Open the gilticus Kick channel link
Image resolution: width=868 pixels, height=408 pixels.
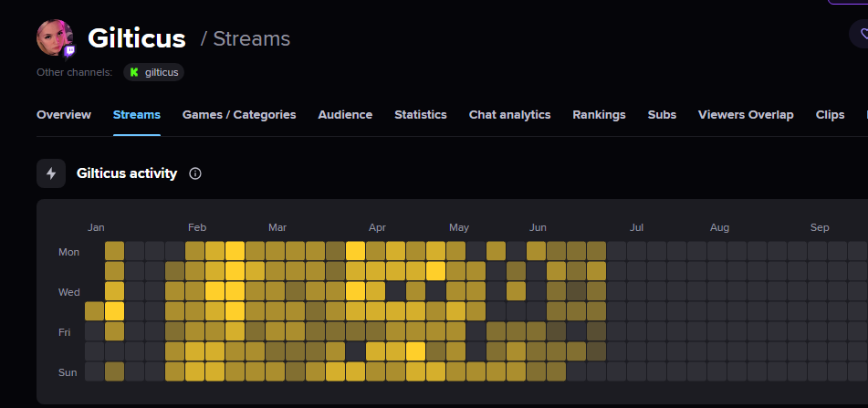tap(154, 72)
